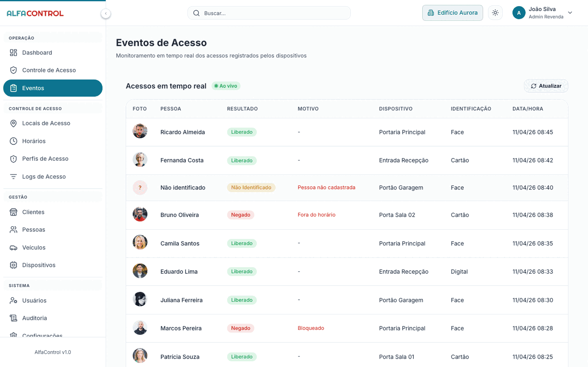The width and height of the screenshot is (588, 367).
Task: Open the clock icon for Horários
Action: click(14, 141)
